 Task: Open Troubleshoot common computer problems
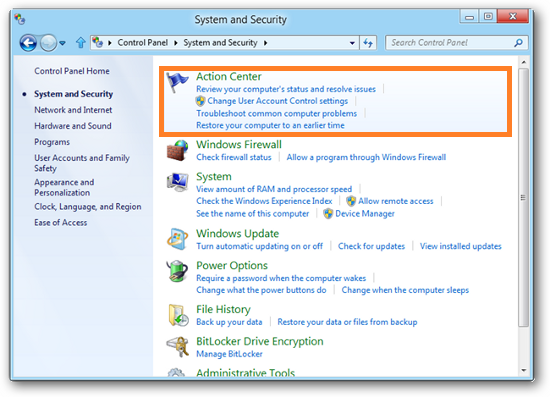[276, 113]
